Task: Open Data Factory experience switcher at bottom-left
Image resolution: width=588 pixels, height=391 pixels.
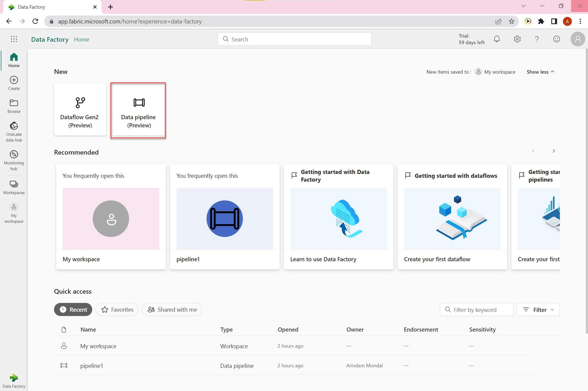Action: pyautogui.click(x=14, y=381)
